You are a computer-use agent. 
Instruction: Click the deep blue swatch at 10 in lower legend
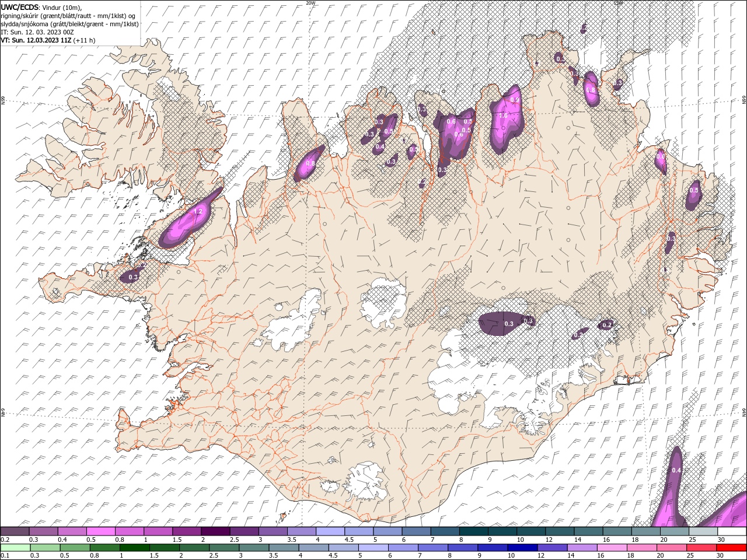[x=522, y=548]
